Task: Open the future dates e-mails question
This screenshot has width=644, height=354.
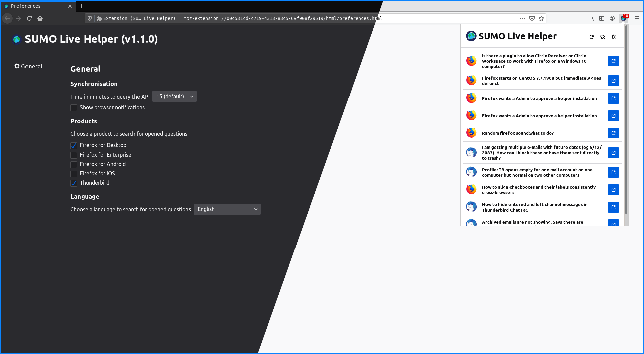Action: [x=613, y=153]
